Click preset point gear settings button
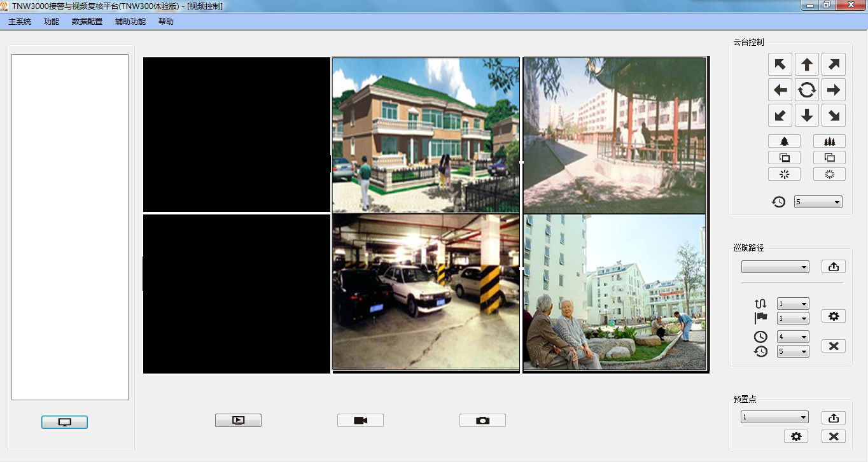Viewport: 868px width, 462px height. click(x=796, y=437)
